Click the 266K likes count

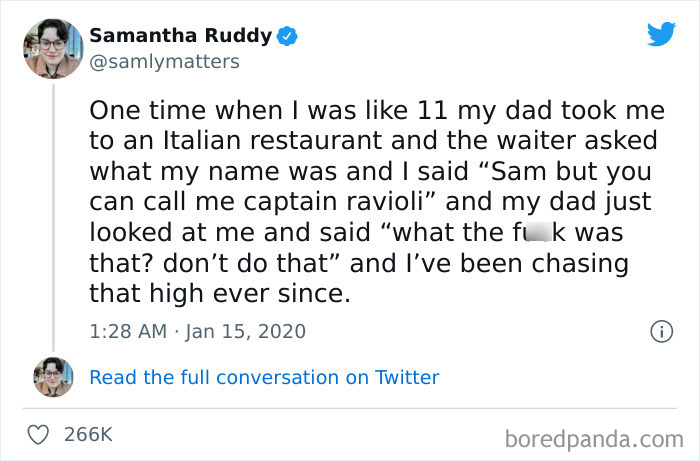point(88,434)
